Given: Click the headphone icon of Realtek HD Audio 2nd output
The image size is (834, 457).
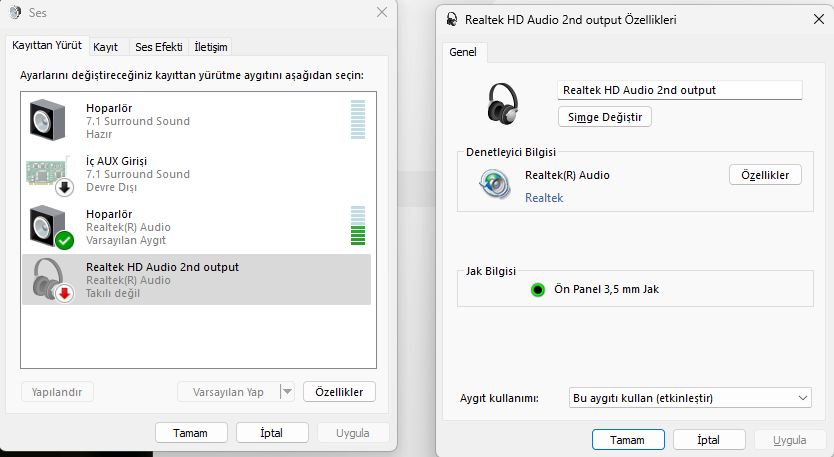Looking at the screenshot, I should pyautogui.click(x=52, y=279).
